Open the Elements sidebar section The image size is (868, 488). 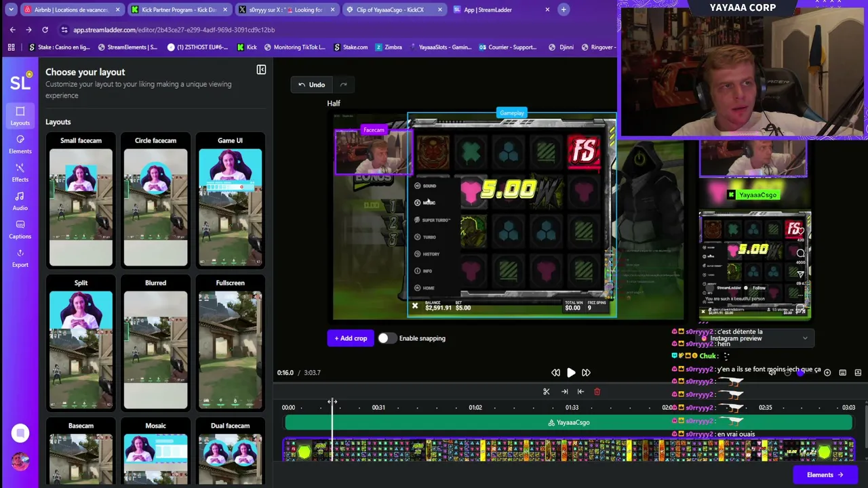pos(20,144)
